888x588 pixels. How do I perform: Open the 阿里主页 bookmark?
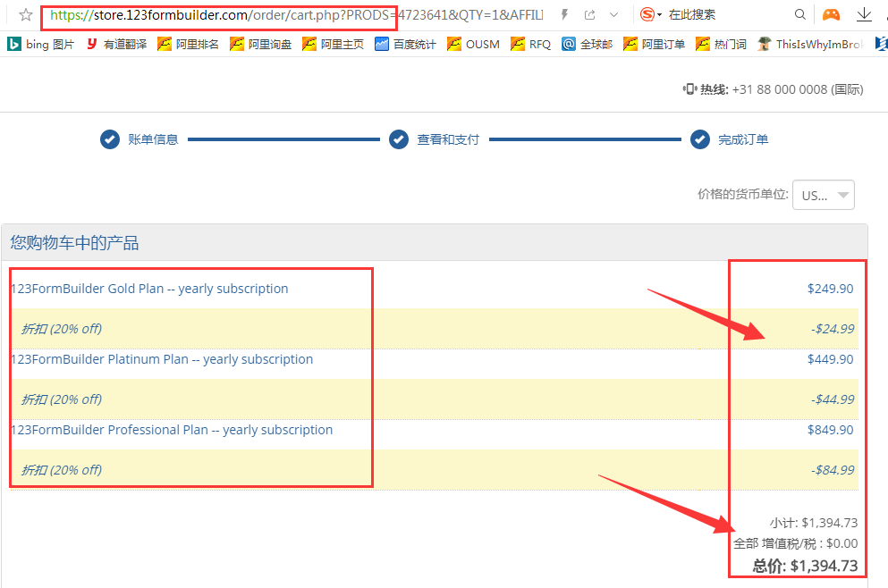[333, 44]
